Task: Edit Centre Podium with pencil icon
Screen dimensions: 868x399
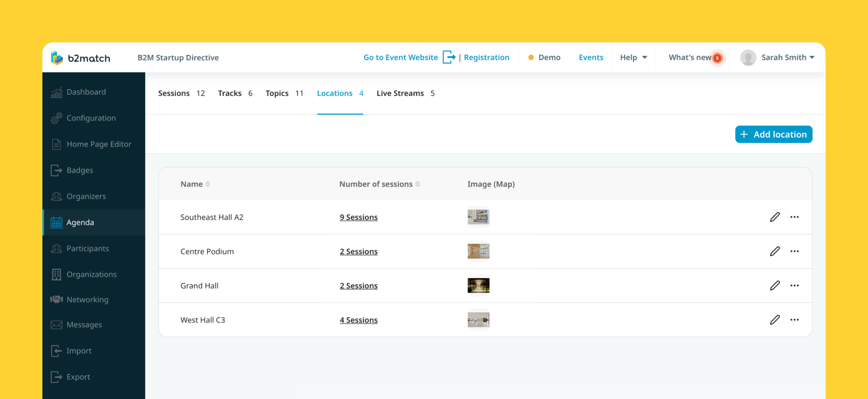Action: click(x=775, y=251)
